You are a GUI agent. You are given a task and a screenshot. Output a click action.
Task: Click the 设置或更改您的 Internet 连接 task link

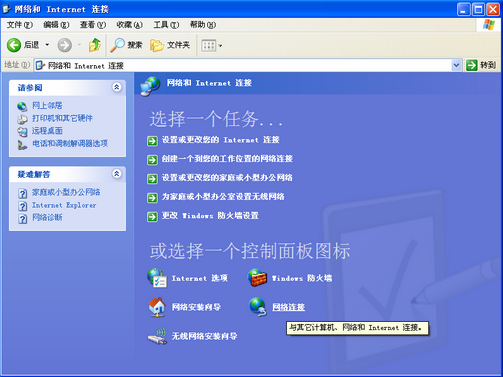point(221,140)
